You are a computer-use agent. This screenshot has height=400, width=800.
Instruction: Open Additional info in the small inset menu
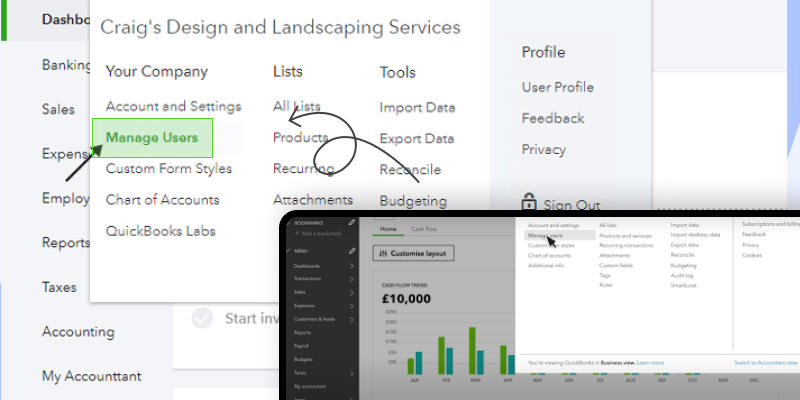click(546, 266)
